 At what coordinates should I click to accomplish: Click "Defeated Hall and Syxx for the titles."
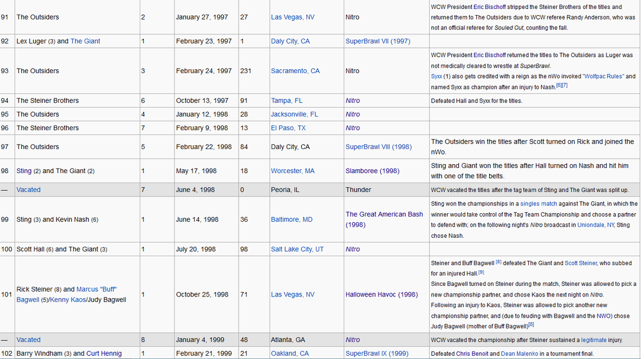click(476, 101)
